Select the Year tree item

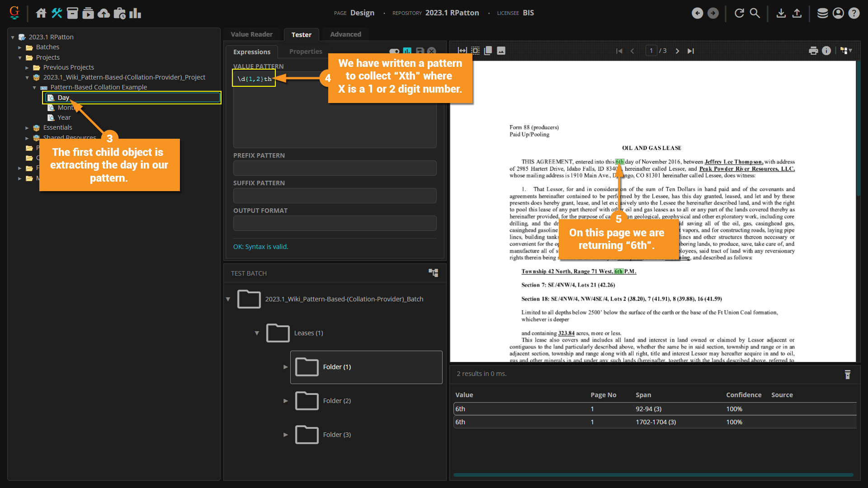[64, 117]
